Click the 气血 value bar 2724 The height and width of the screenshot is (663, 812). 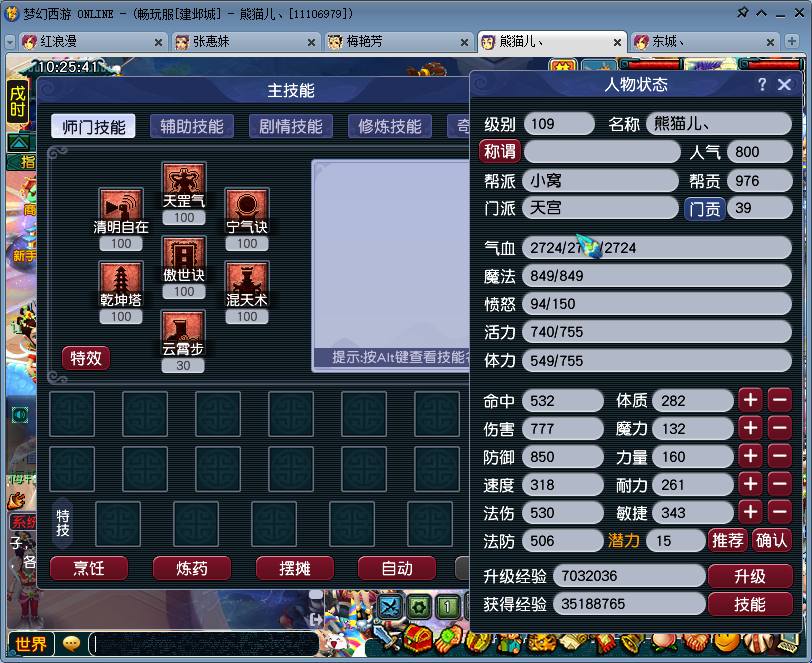657,248
